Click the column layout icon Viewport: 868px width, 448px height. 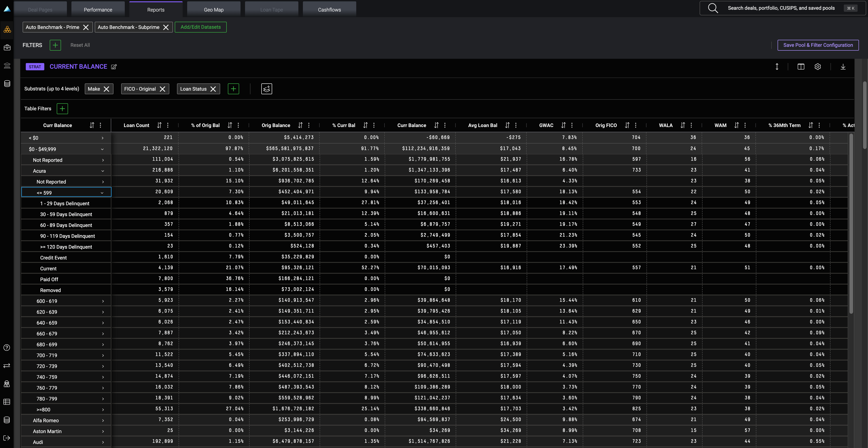click(x=801, y=67)
